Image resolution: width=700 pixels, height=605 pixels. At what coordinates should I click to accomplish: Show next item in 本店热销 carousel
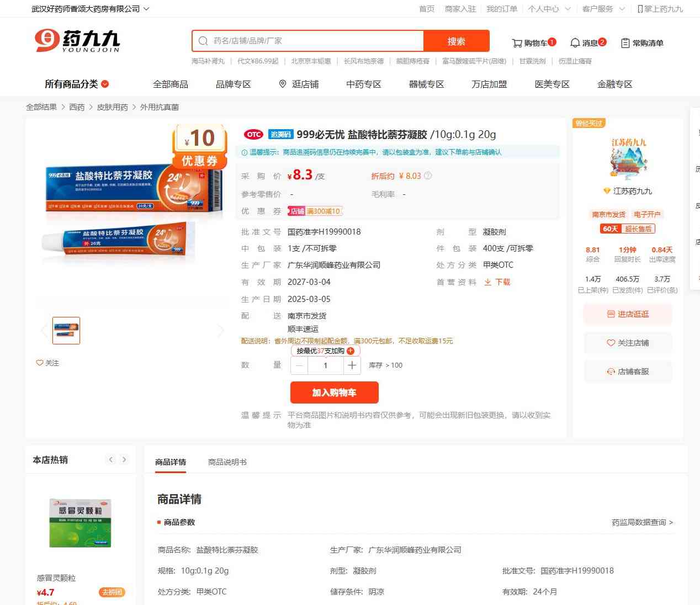[x=124, y=459]
